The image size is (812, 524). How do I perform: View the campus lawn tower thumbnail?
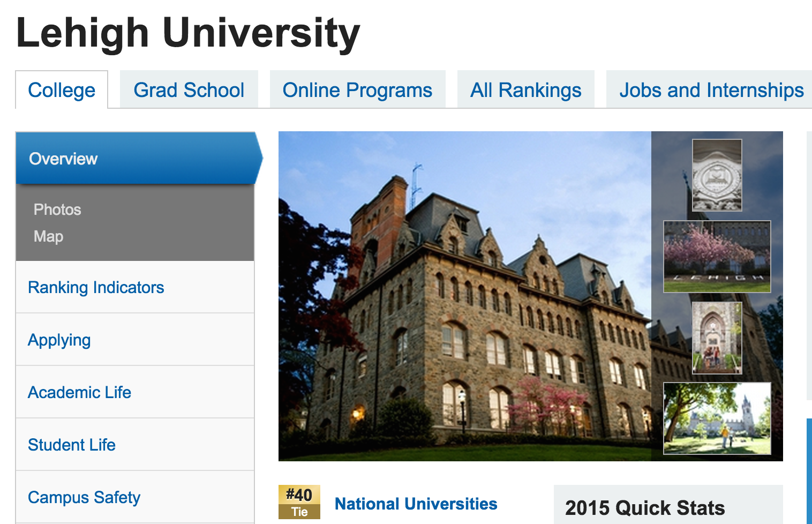717,418
